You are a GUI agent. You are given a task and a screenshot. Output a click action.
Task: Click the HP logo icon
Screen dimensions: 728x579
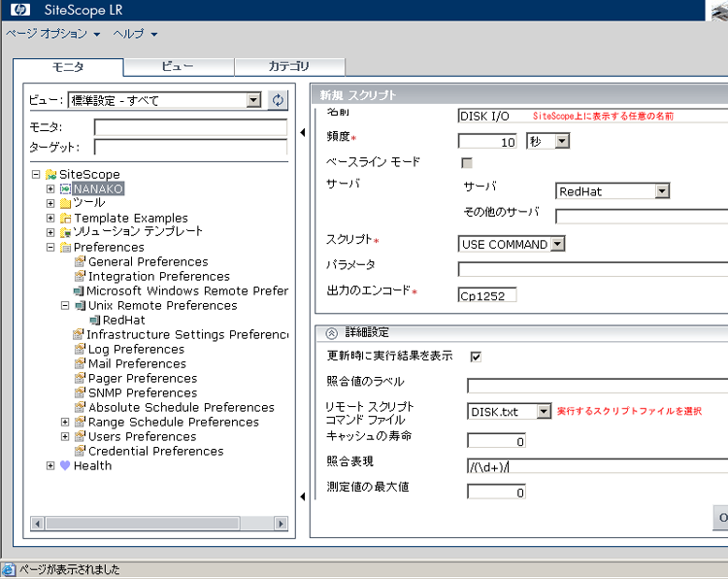coord(20,10)
